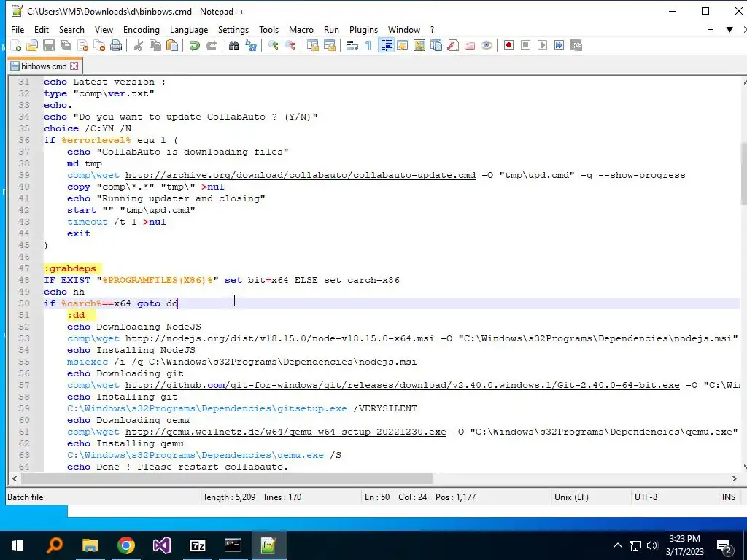
Task: Click the :grabdeps label on line 47
Action: pyautogui.click(x=70, y=268)
